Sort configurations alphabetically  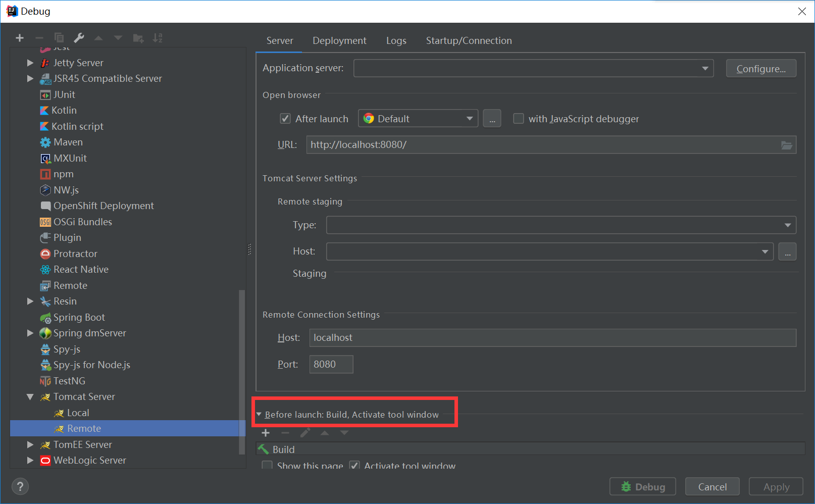pos(157,37)
